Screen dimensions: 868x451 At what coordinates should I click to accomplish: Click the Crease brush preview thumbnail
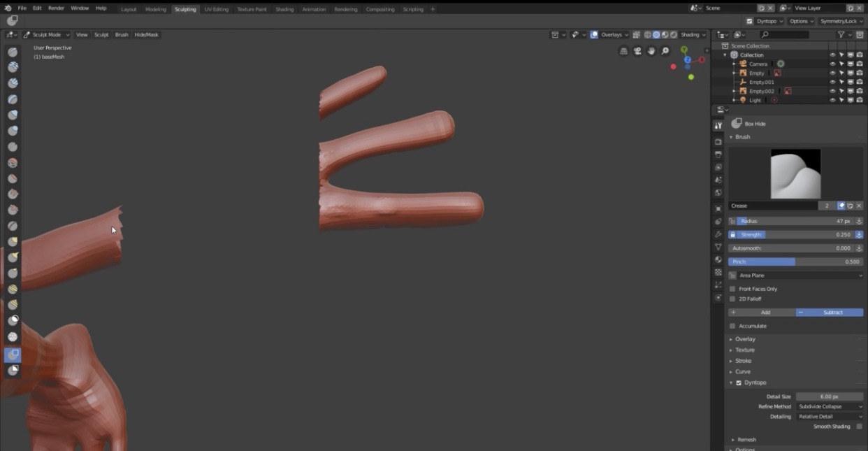(x=795, y=174)
